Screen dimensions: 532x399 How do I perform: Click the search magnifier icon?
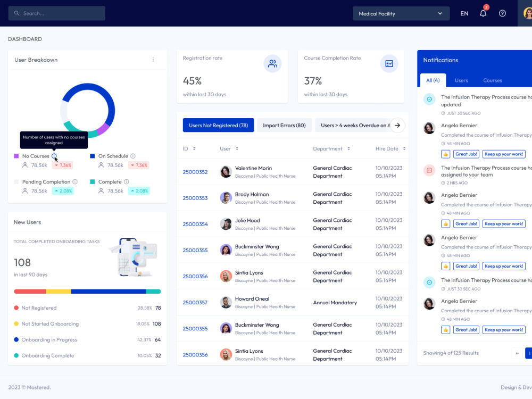point(16,13)
